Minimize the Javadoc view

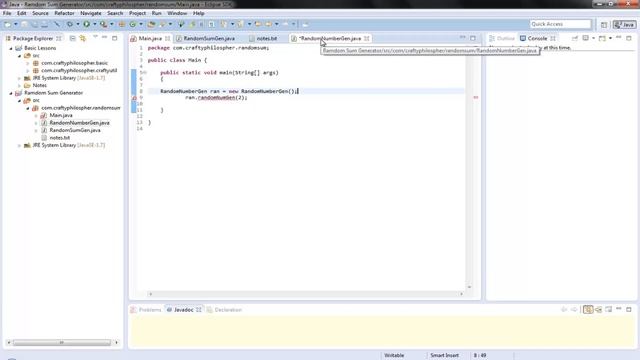(619, 309)
